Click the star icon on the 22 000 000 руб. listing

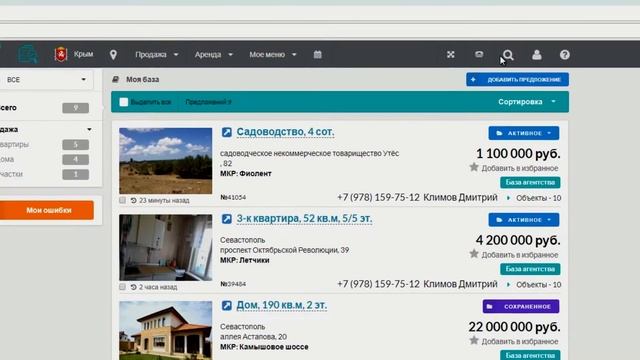pyautogui.click(x=474, y=340)
